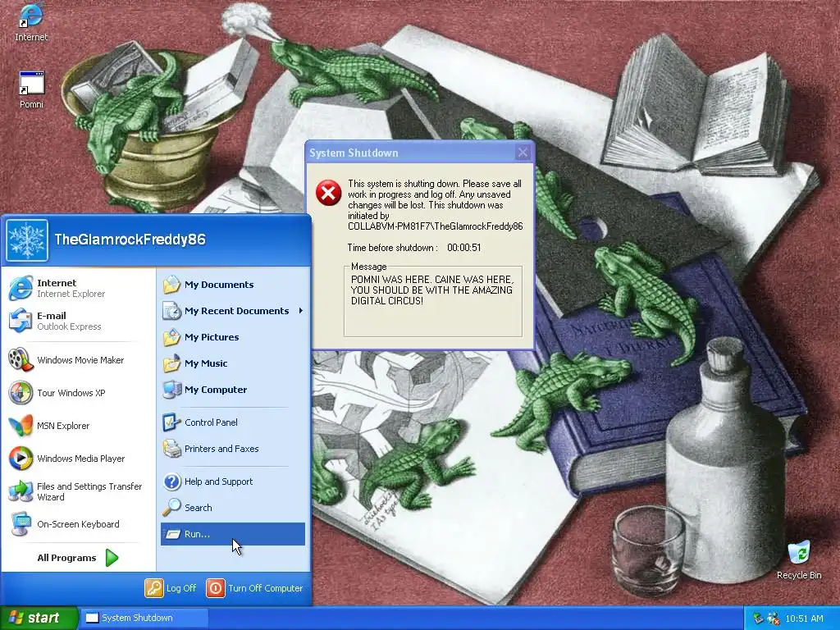This screenshot has height=630, width=840.
Task: Select the Pomni desktop shortcut icon
Action: 31,89
